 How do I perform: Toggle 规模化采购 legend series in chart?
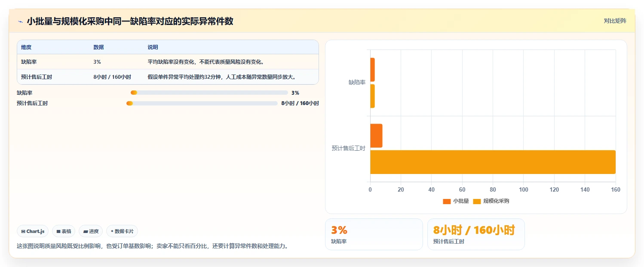tap(491, 201)
